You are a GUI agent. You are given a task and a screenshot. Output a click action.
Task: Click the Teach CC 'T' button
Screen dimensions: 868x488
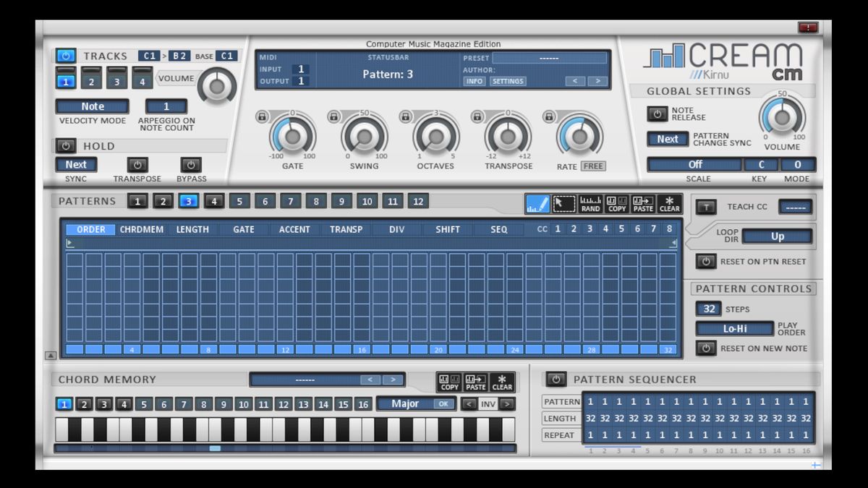pos(707,207)
